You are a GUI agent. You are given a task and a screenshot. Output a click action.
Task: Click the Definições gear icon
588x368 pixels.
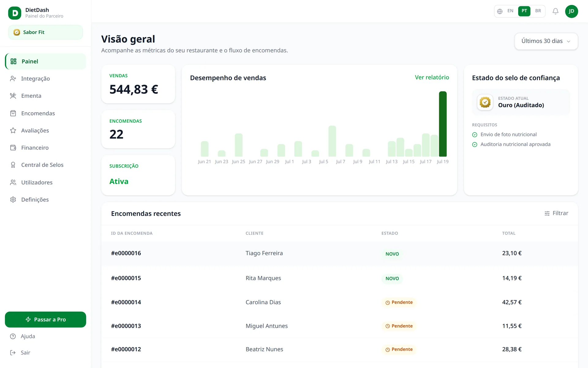pyautogui.click(x=13, y=200)
